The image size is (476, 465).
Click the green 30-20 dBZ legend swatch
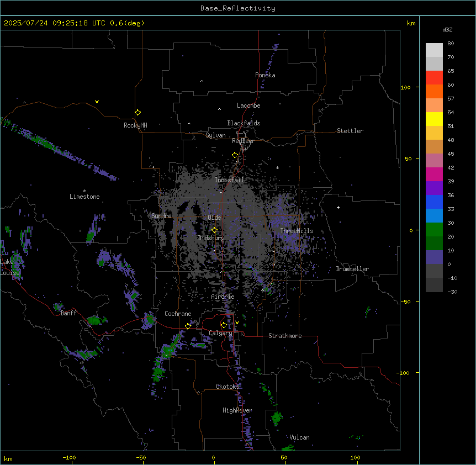point(434,230)
